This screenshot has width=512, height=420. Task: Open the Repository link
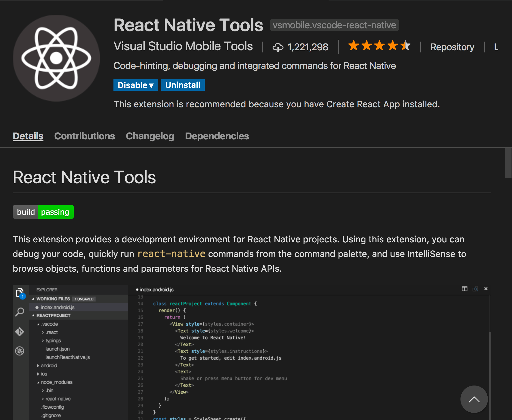point(452,47)
